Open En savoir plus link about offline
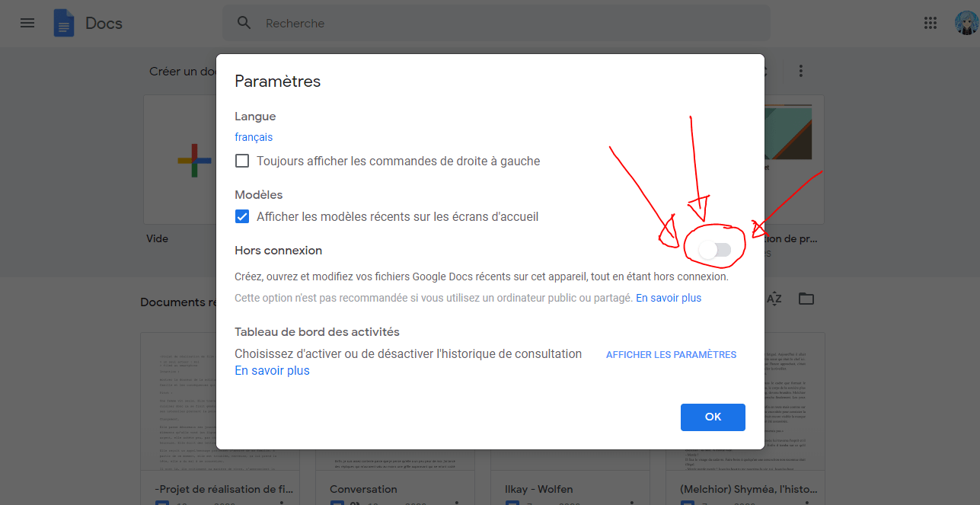The image size is (980, 505). [669, 298]
